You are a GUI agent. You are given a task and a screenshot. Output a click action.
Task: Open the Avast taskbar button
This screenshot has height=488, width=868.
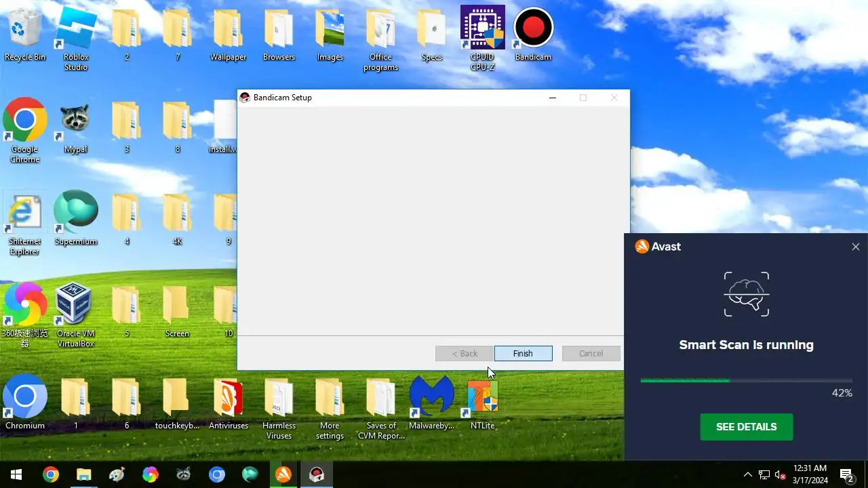(283, 474)
